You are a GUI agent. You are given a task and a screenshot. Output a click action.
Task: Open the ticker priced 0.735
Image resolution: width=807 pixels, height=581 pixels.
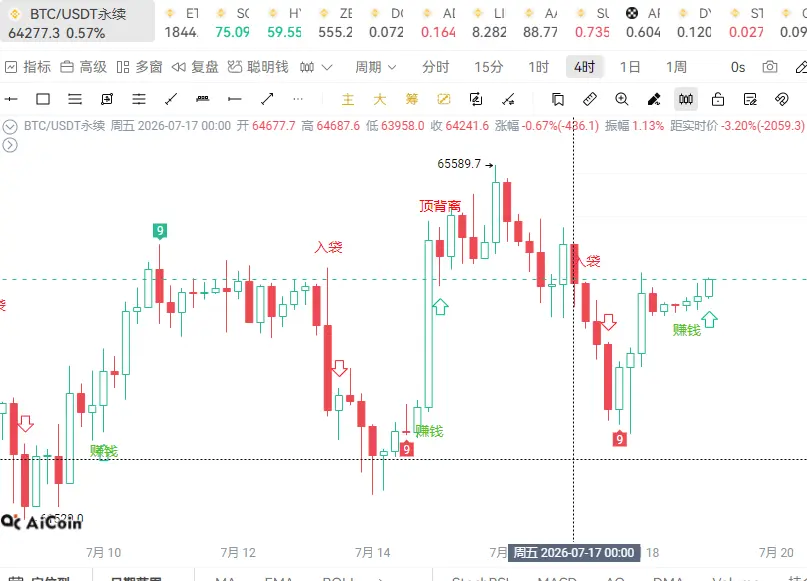click(x=592, y=23)
